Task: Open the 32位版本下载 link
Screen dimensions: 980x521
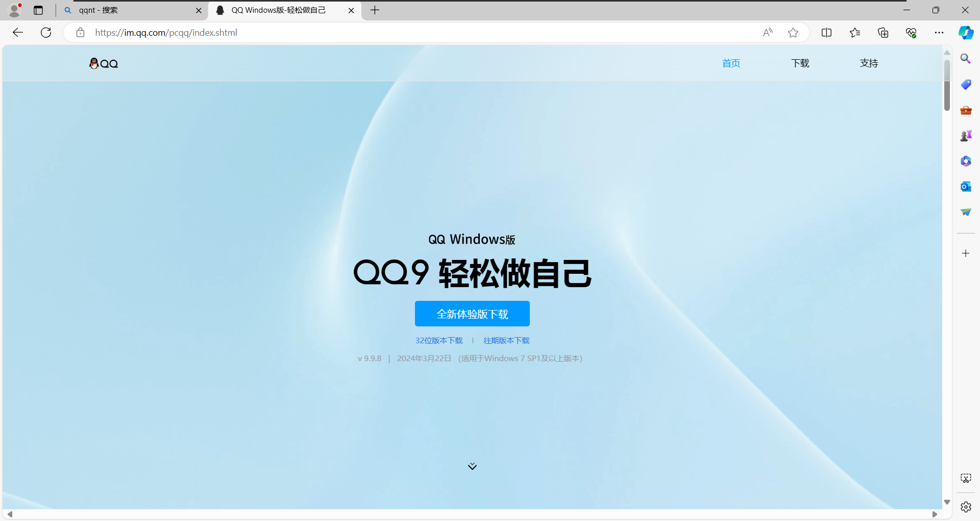Action: pyautogui.click(x=438, y=341)
